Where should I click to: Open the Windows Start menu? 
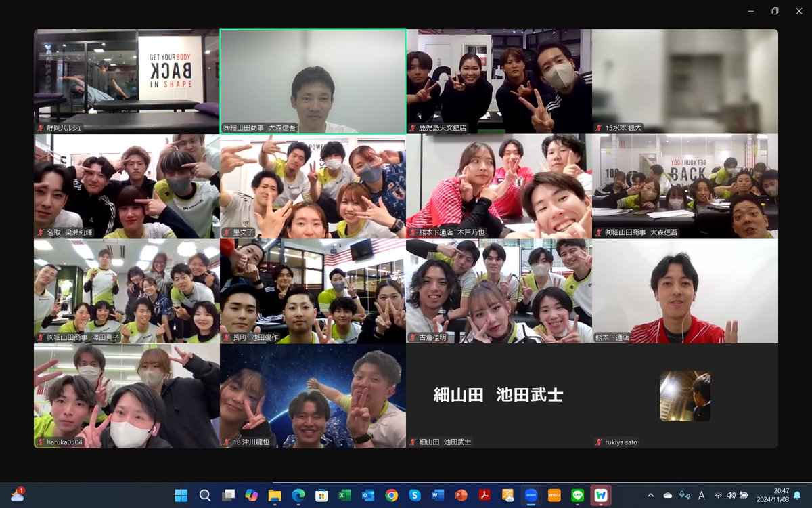181,495
